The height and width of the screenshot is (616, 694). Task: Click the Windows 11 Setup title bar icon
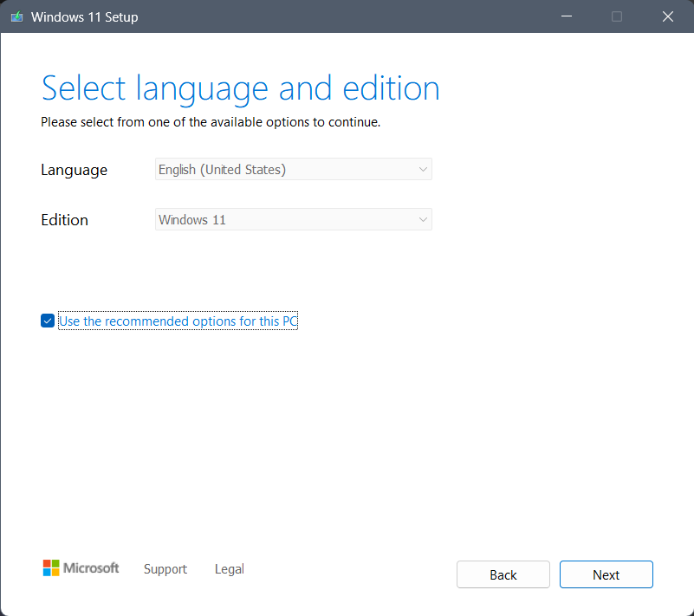16,16
